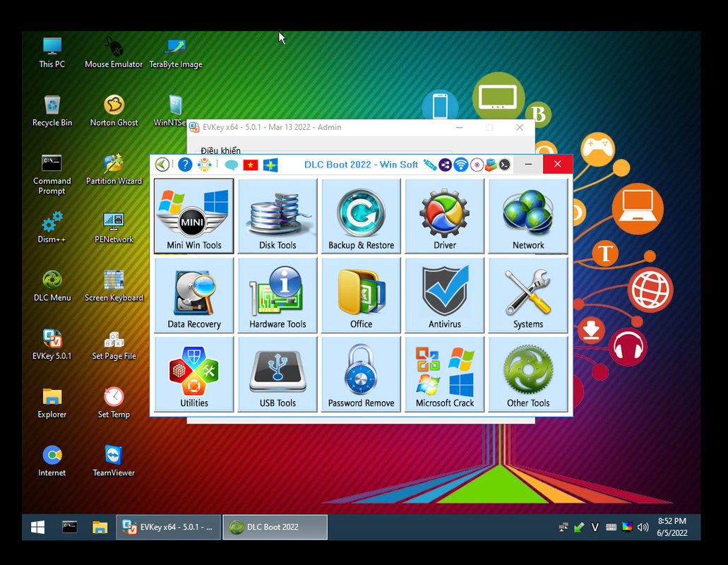The height and width of the screenshot is (565, 728).
Task: Click the purple share nodes icon in DLC Boot
Action: pyautogui.click(x=446, y=165)
